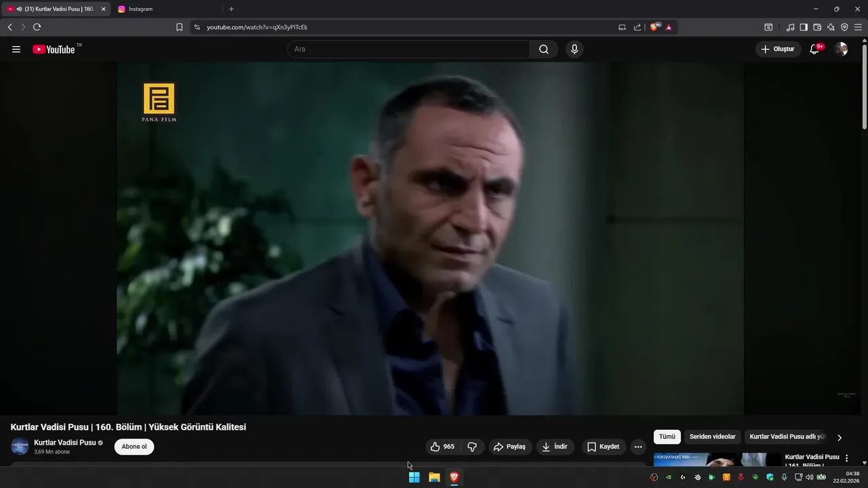Open the account avatar menu
The width and height of the screenshot is (868, 488).
841,49
